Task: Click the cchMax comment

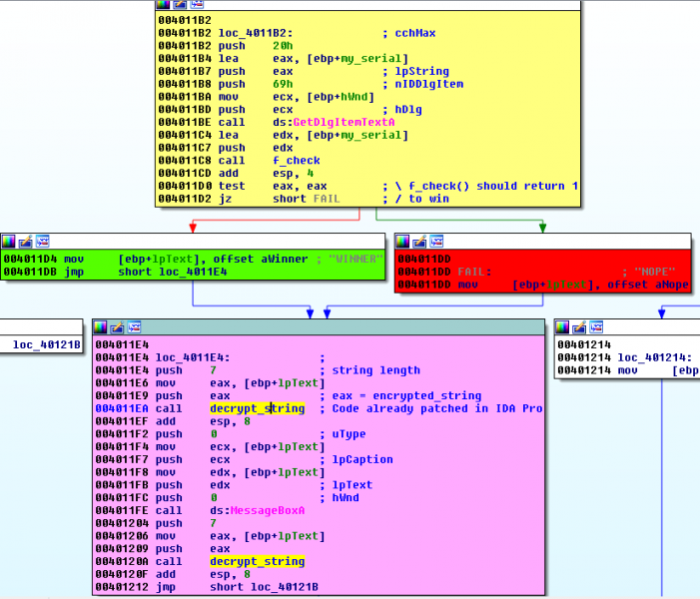Action: click(415, 33)
